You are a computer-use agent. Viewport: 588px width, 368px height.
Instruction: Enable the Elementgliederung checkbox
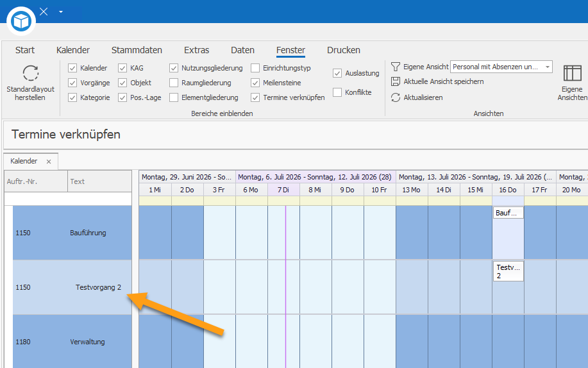174,97
